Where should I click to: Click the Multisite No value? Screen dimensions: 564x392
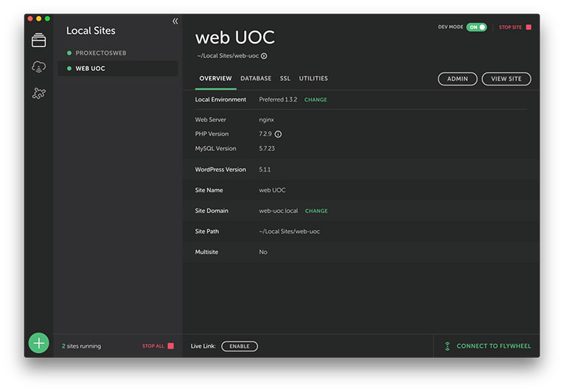pyautogui.click(x=263, y=253)
